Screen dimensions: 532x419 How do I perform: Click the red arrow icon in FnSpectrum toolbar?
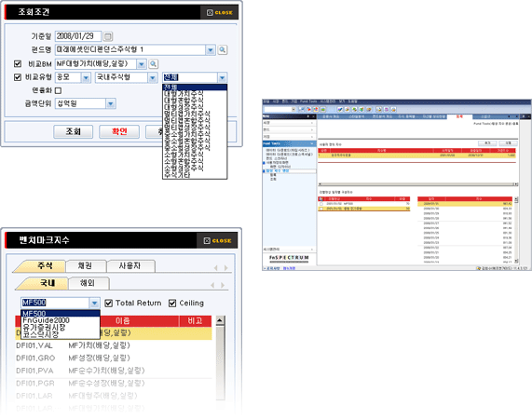308,110
